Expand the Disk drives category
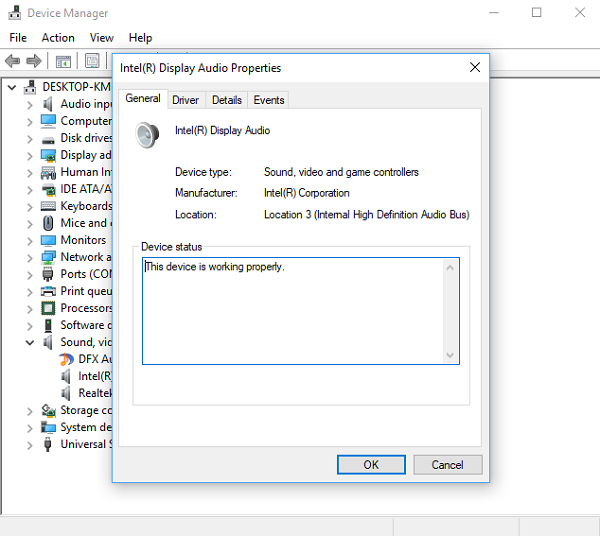Image resolution: width=600 pixels, height=536 pixels. [x=31, y=138]
